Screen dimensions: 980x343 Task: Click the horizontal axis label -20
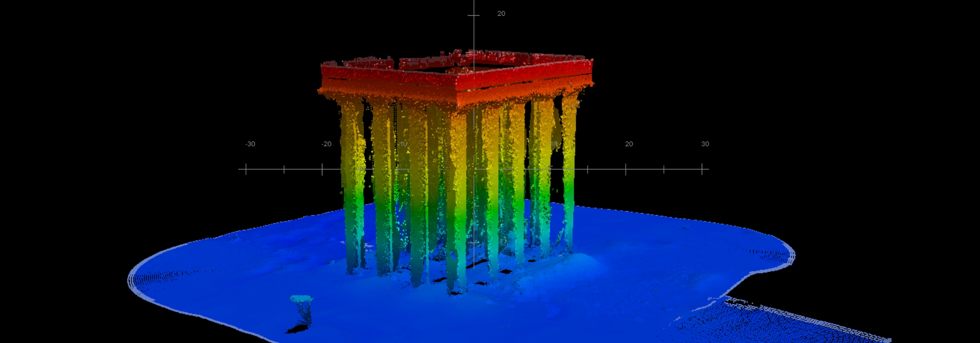[x=326, y=144]
